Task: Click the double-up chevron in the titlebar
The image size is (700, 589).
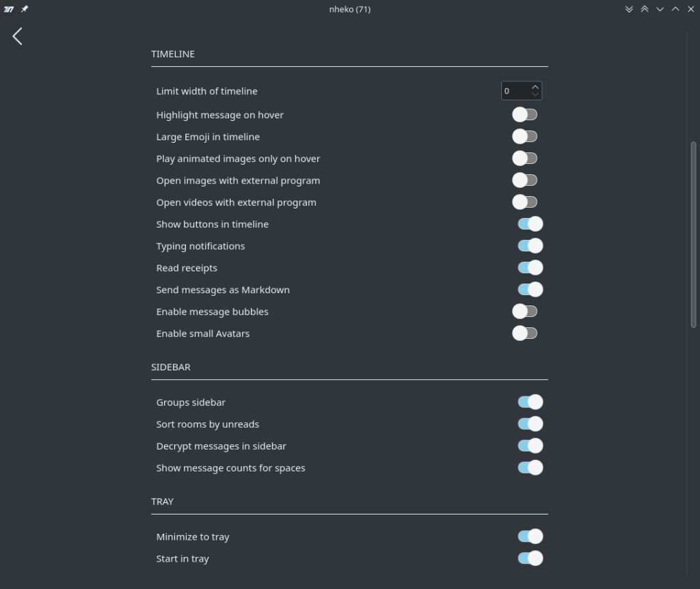Action: [645, 9]
